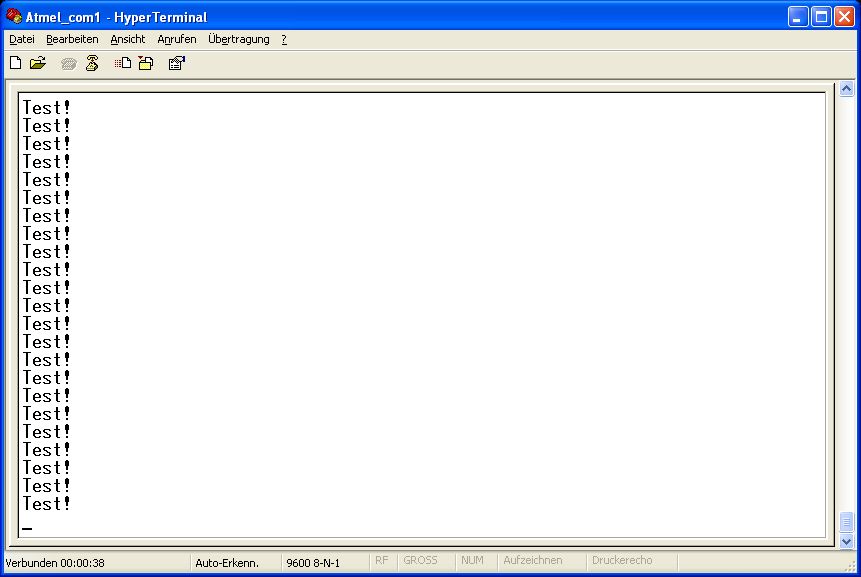Open the Datei menu
This screenshot has height=577, width=861.
tap(22, 39)
